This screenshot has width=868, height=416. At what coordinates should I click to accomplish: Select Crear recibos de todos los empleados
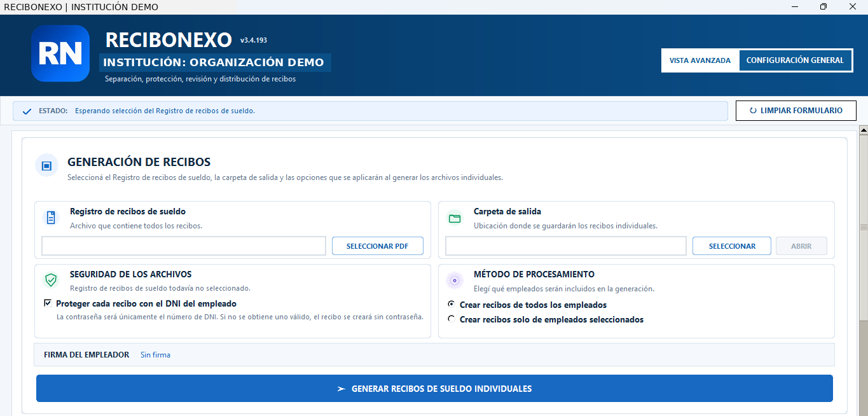point(451,305)
